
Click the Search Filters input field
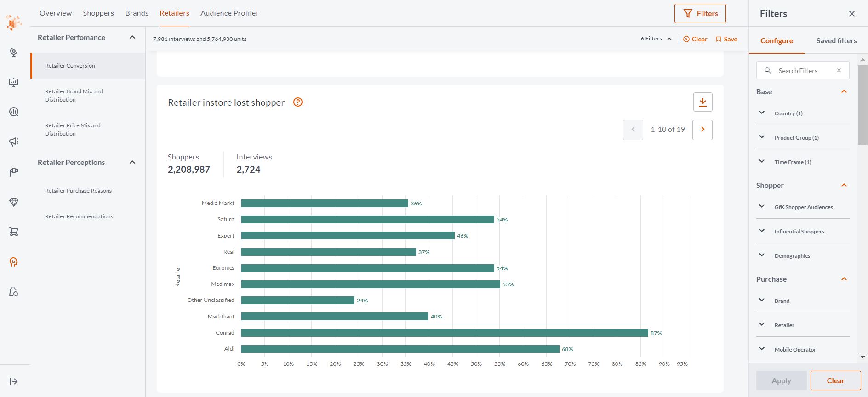click(803, 71)
